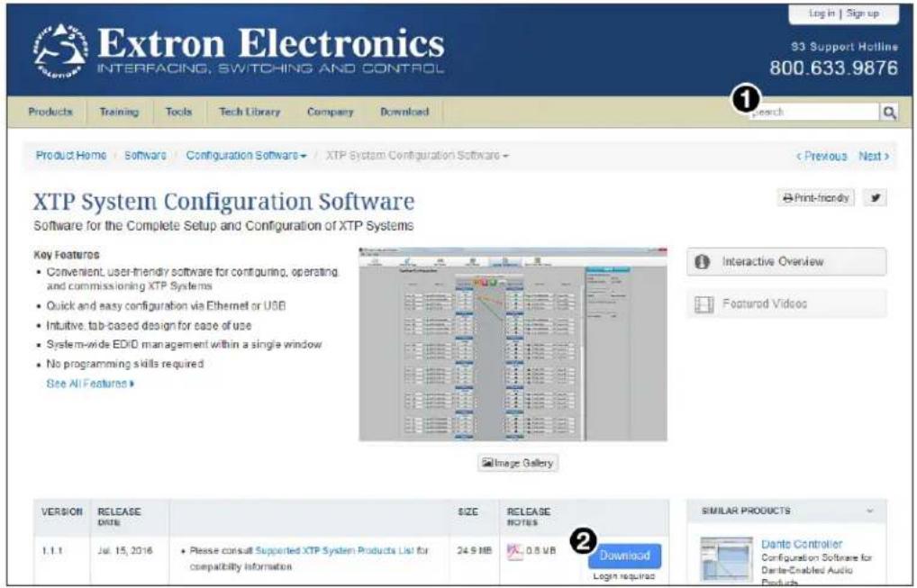Open the Interactive Overview button
The image size is (917, 588).
click(x=786, y=262)
